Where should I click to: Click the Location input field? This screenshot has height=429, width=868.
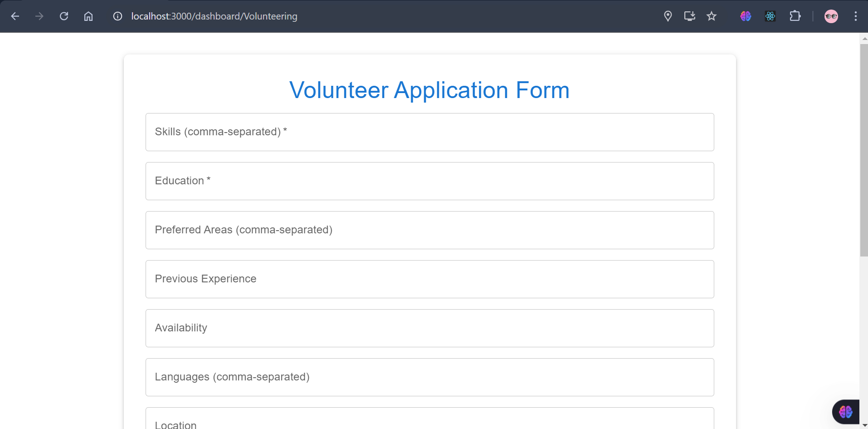click(x=429, y=419)
